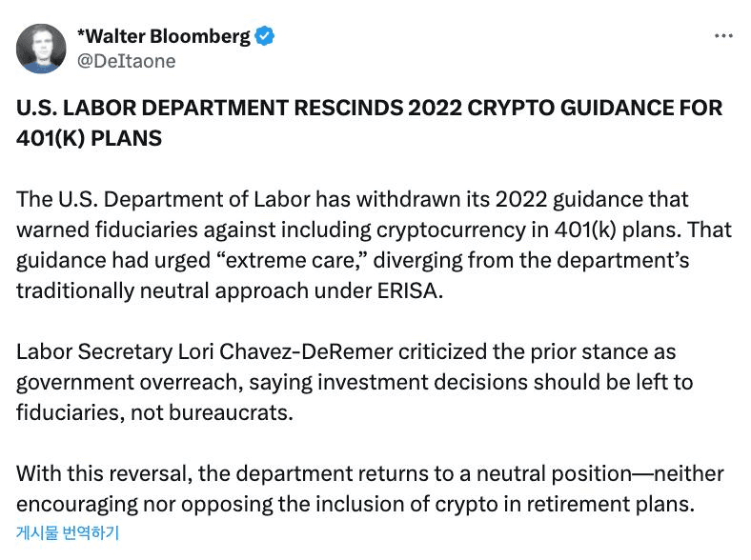This screenshot has width=751, height=560.
Task: Click the blue verified checkmark badge
Action: pyautogui.click(x=264, y=36)
